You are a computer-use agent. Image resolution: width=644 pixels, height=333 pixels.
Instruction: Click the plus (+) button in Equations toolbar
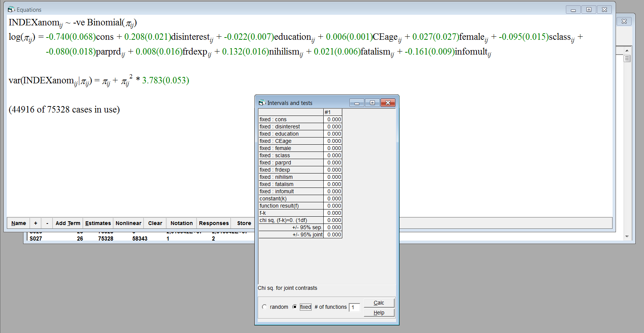click(x=36, y=223)
